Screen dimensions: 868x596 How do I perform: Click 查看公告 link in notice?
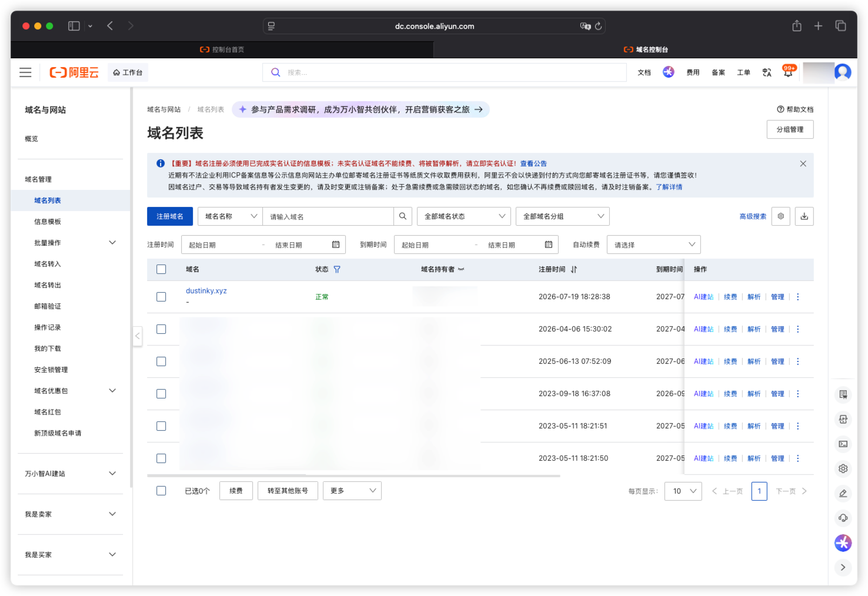pos(533,163)
